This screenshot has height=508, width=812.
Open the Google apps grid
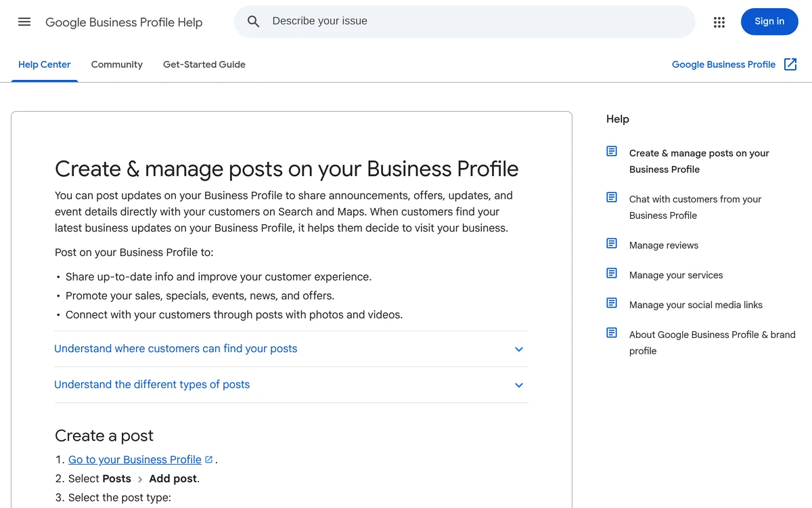click(x=719, y=22)
